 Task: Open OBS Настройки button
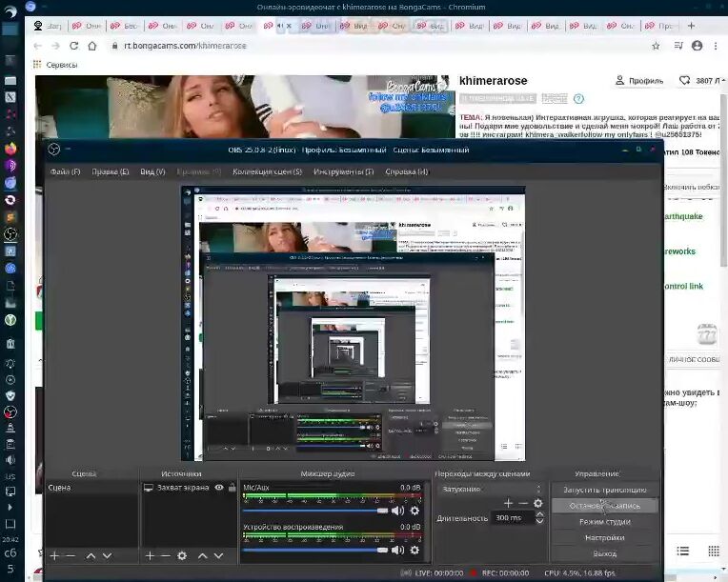pos(604,538)
